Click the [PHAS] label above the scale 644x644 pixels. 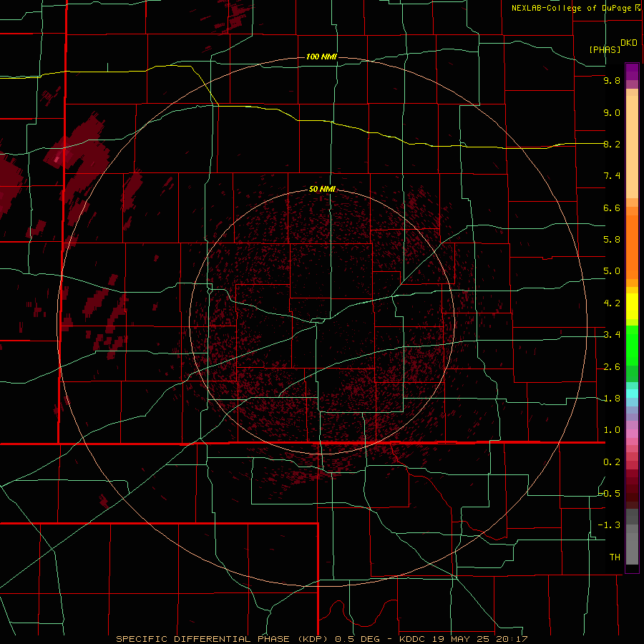pyautogui.click(x=605, y=49)
